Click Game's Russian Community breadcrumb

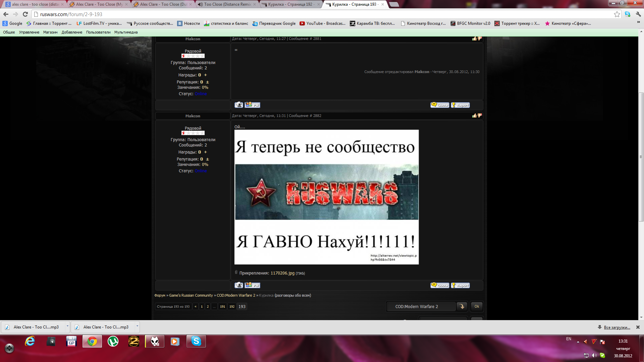pyautogui.click(x=191, y=295)
